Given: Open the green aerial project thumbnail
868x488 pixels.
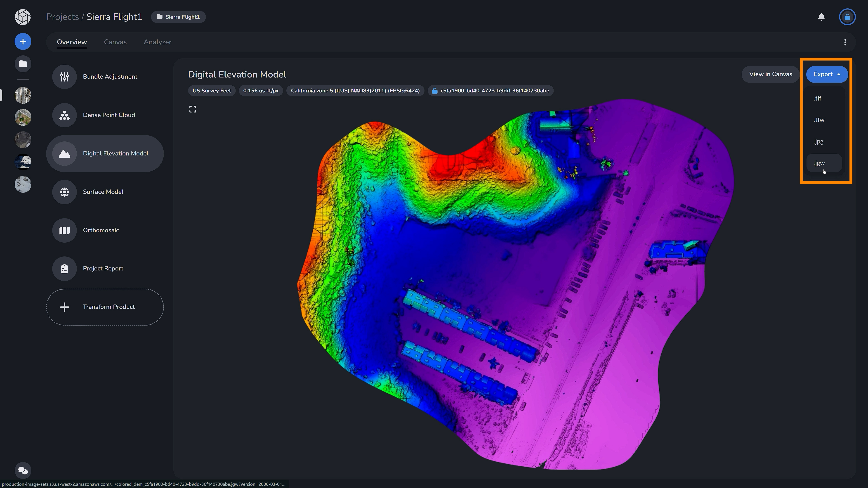Looking at the screenshot, I should [x=23, y=117].
